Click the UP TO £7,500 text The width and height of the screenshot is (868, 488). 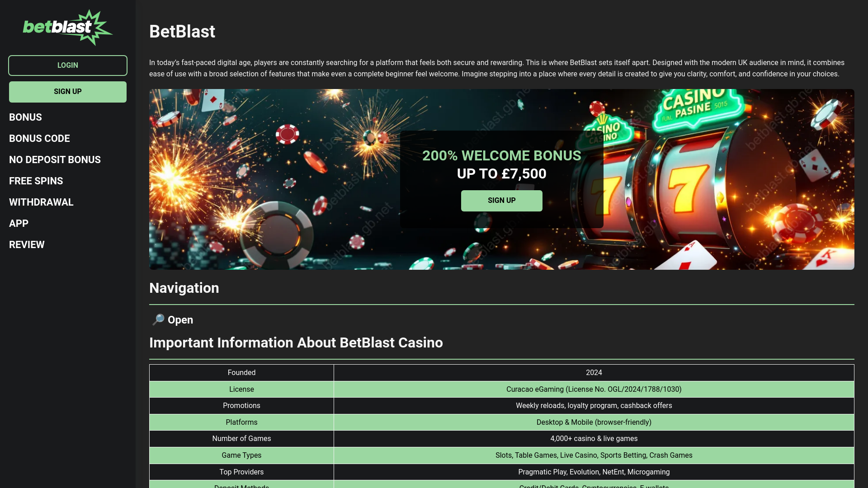click(502, 174)
